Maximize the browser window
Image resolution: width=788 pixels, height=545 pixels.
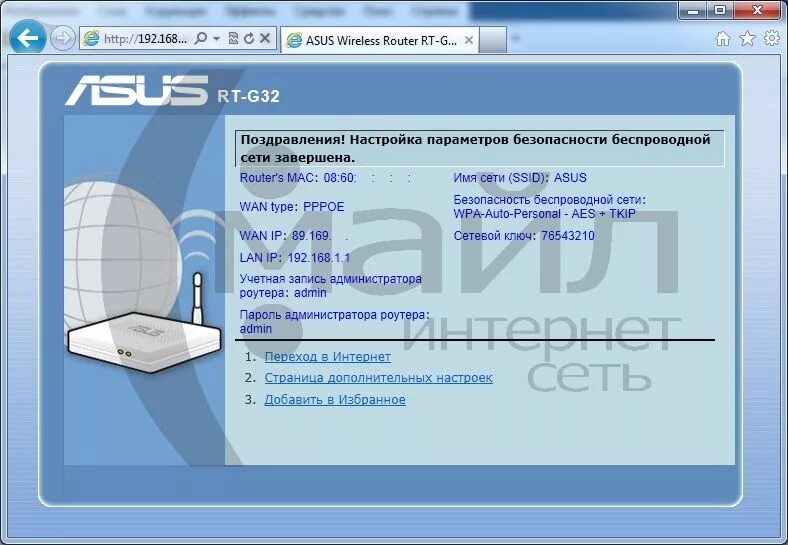pyautogui.click(x=720, y=10)
